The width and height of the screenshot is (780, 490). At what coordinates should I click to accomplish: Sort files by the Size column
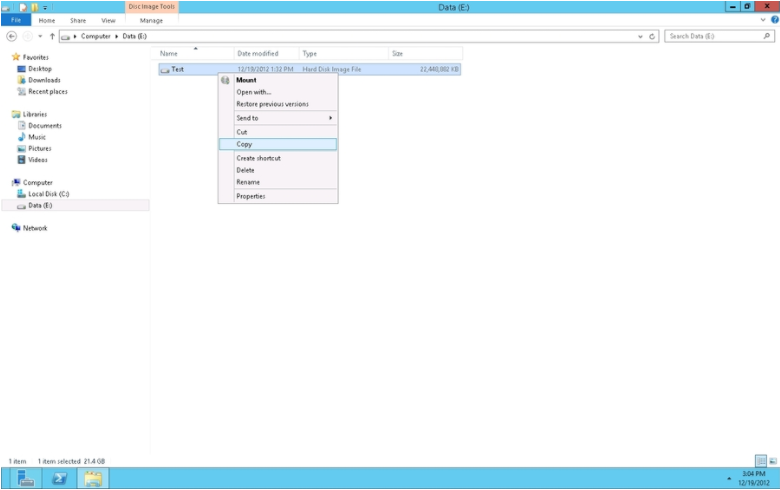[x=397, y=54]
